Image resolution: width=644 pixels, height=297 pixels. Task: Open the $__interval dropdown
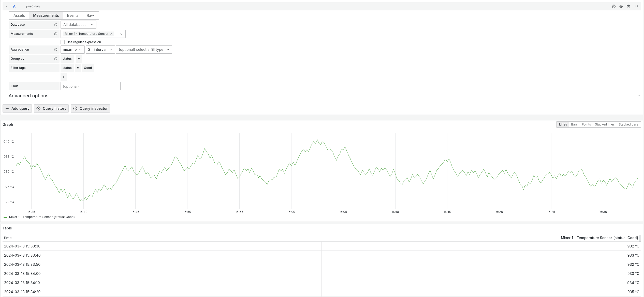(100, 50)
